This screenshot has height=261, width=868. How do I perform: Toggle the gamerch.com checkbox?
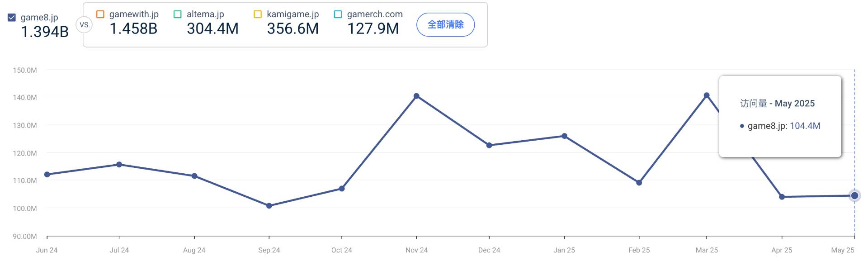click(338, 14)
